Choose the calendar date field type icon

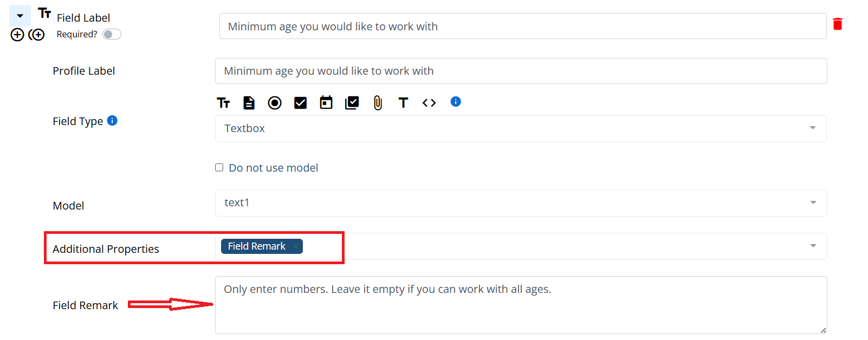(x=326, y=102)
